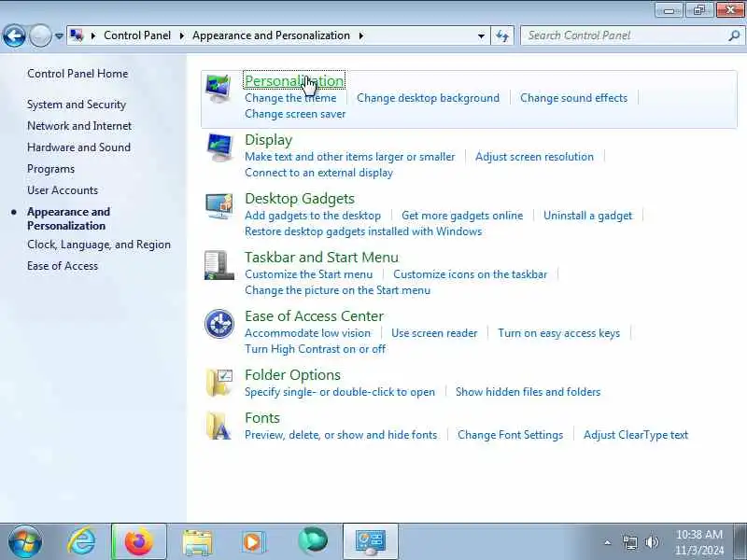
Task: Open Clock, Language, and Region
Action: tap(99, 245)
